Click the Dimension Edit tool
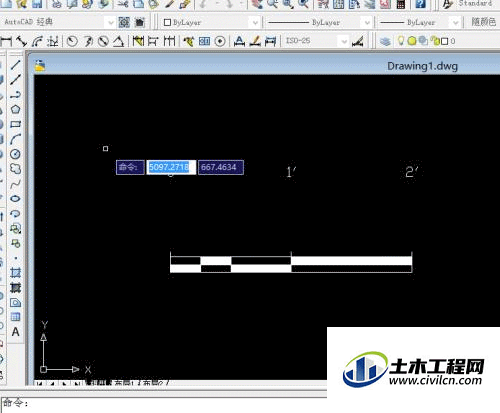500x413 pixels. click(239, 41)
